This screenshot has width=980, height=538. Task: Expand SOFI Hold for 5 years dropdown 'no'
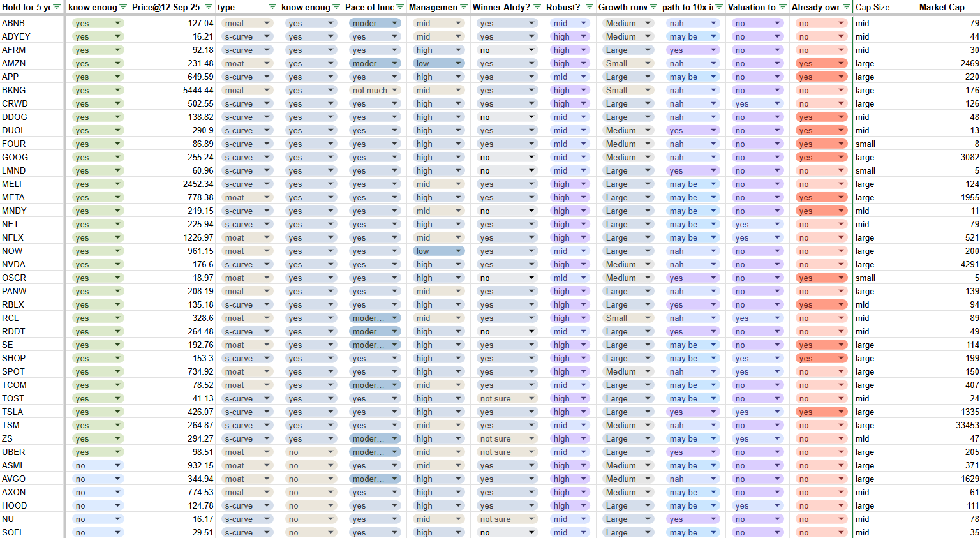117,532
